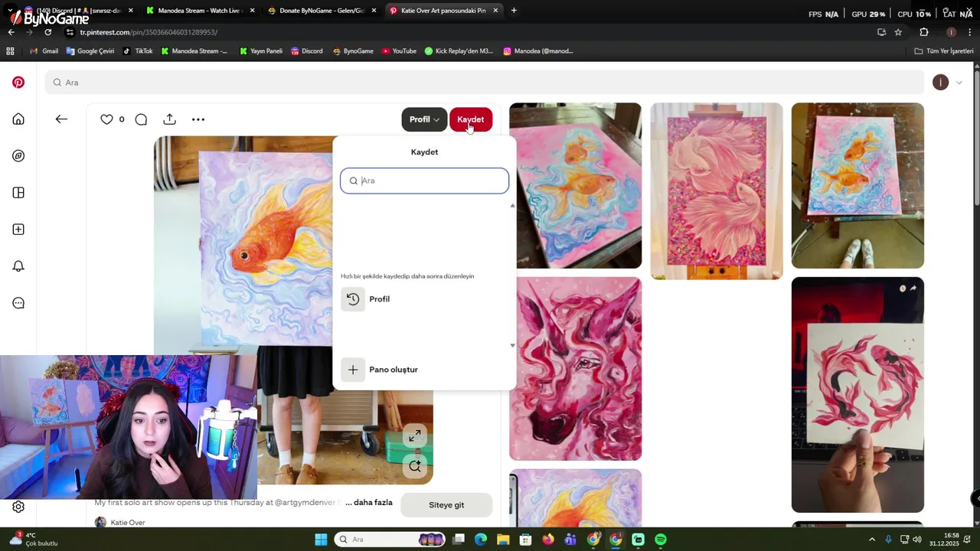Open the Katie Over author link

tap(127, 523)
